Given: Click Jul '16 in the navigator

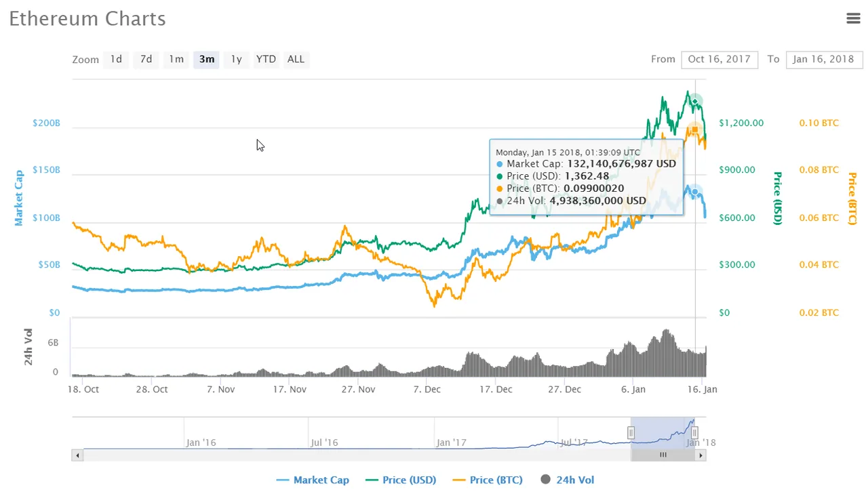Looking at the screenshot, I should (325, 442).
